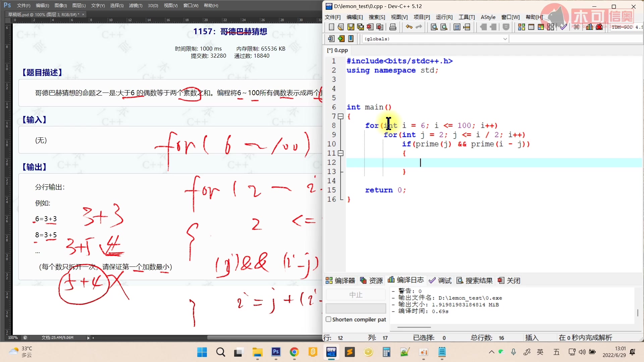The width and height of the screenshot is (644, 362).
Task: Open the (globals) class dropdown
Action: 435,39
